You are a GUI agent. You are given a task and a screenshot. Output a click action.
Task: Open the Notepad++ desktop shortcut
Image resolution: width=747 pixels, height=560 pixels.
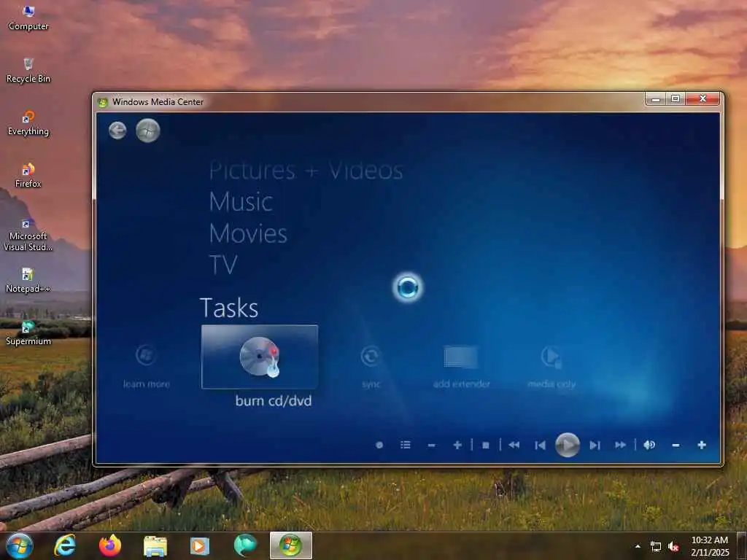28,281
